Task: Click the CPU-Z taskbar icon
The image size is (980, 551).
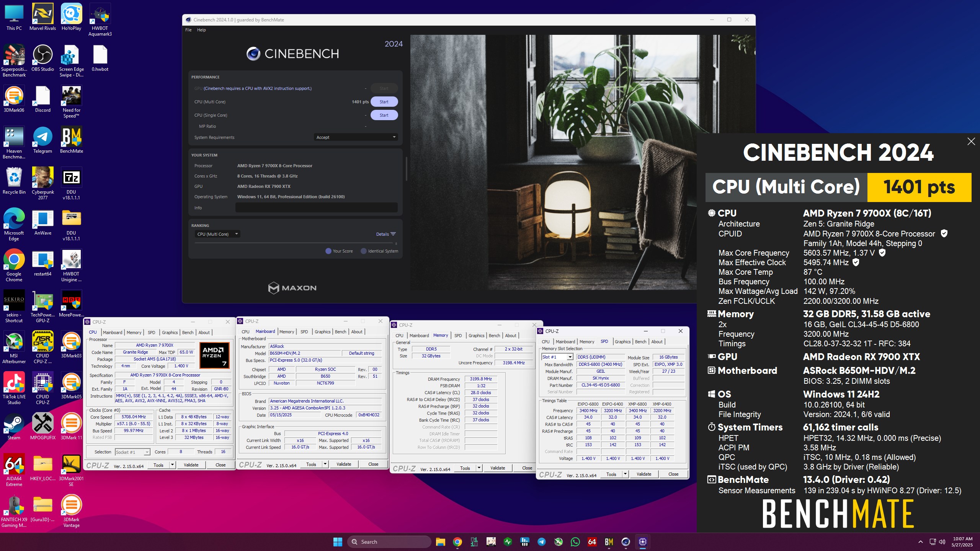Action: [642, 542]
